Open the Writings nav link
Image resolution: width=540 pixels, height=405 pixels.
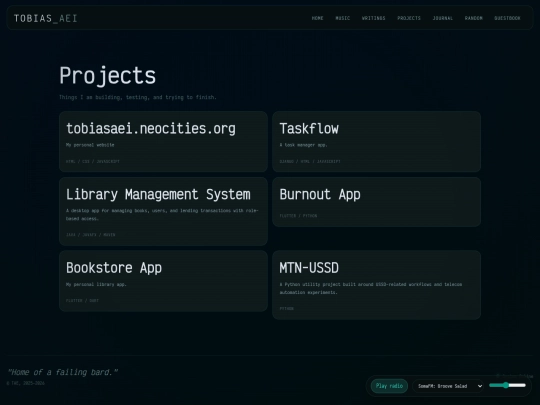tap(374, 18)
